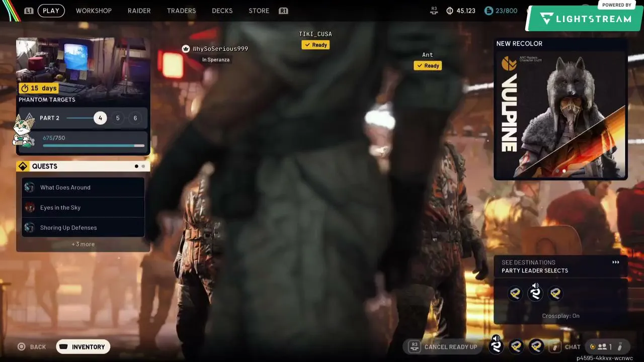Click the 23/800 token balance

(507, 11)
